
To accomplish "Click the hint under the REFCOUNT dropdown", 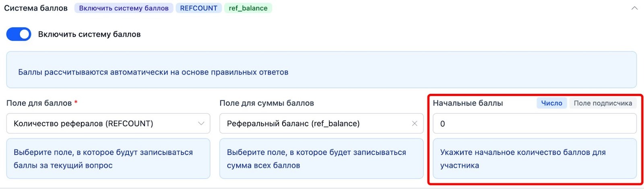I will coord(108,159).
